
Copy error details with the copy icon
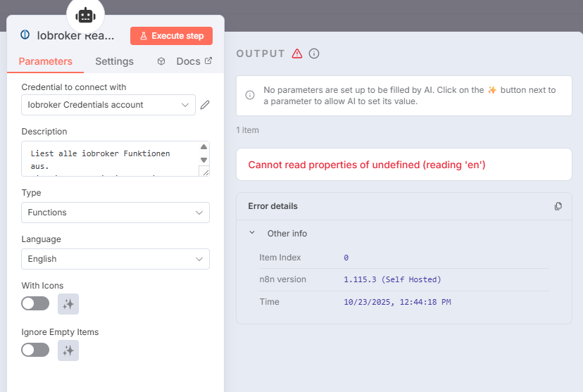coord(558,206)
